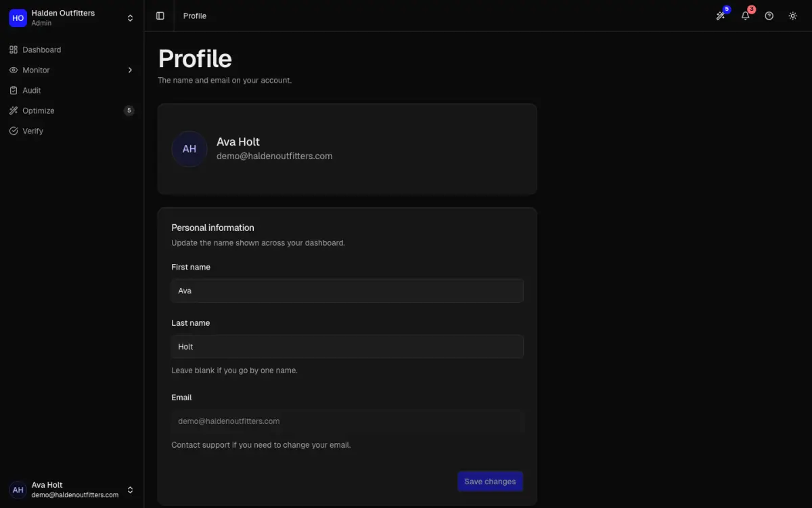Toggle the light/dark theme
Image resolution: width=812 pixels, height=508 pixels.
pos(793,16)
